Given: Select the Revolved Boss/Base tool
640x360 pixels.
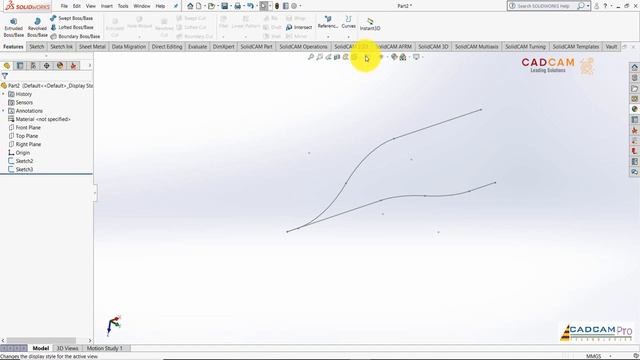Looking at the screenshot, I should point(37,27).
